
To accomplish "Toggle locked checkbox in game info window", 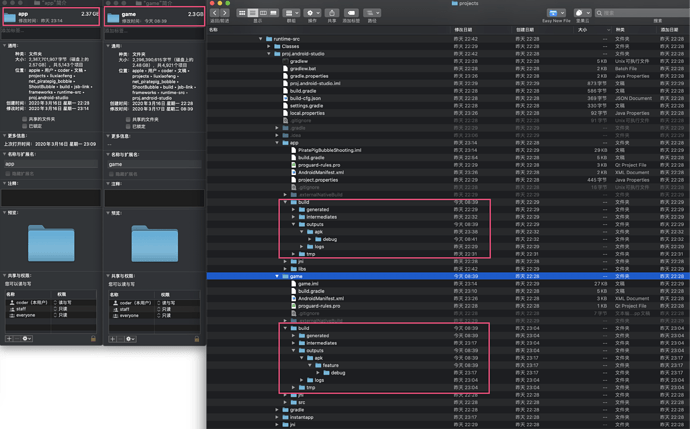I will tap(128, 126).
